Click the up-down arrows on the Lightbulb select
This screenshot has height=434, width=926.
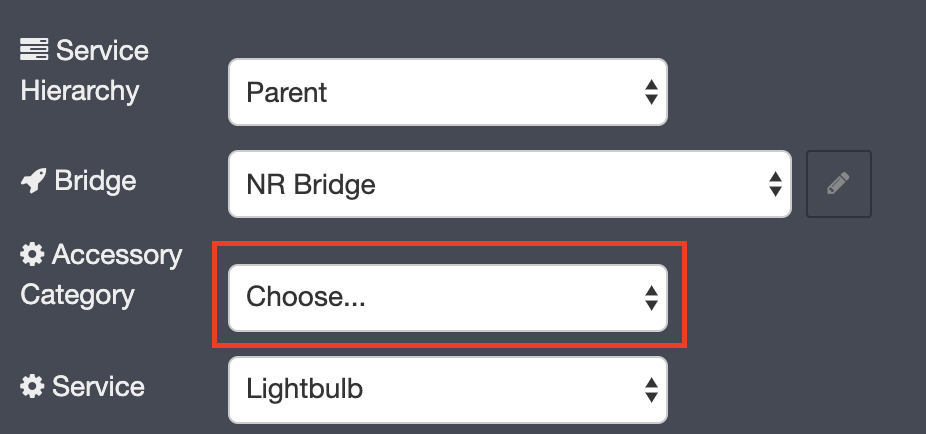click(651, 390)
